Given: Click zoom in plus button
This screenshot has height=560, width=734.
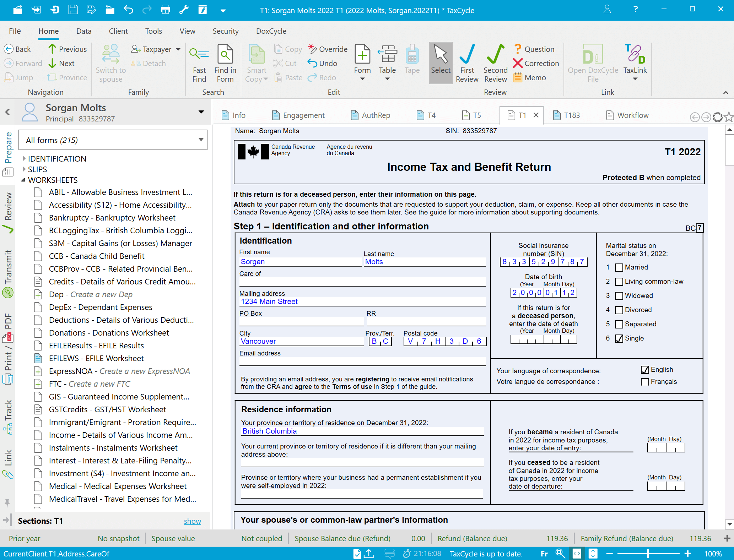Looking at the screenshot, I should click(688, 553).
